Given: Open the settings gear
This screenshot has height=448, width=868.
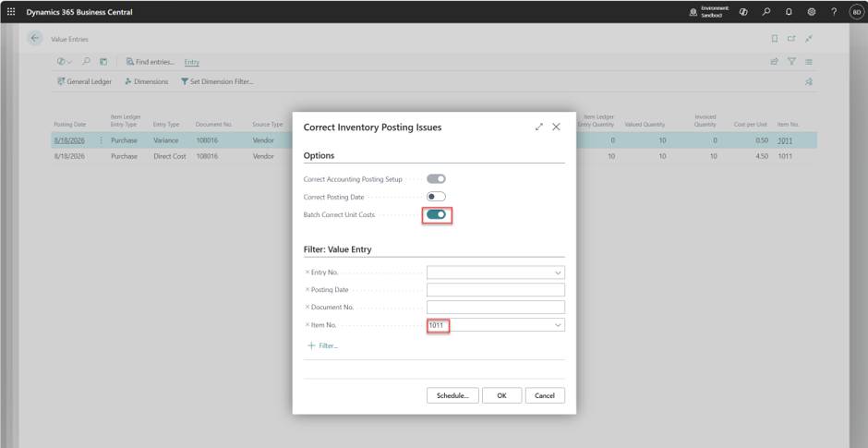Looking at the screenshot, I should pyautogui.click(x=812, y=12).
